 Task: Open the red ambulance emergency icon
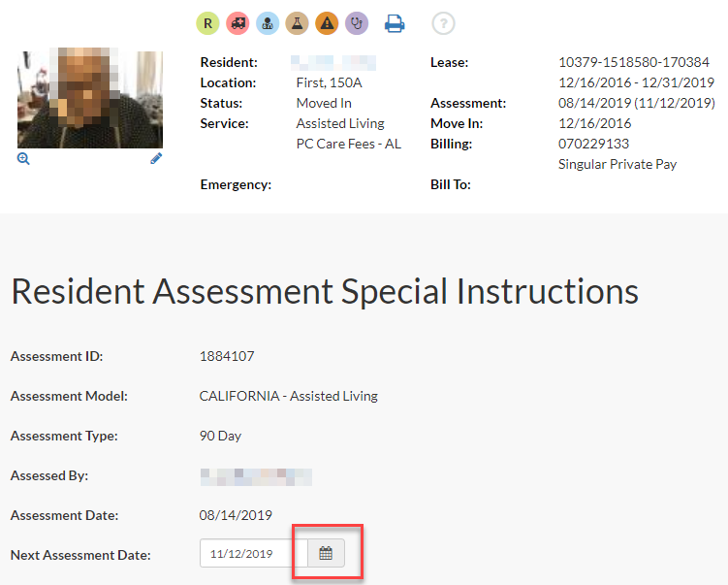coord(237,23)
